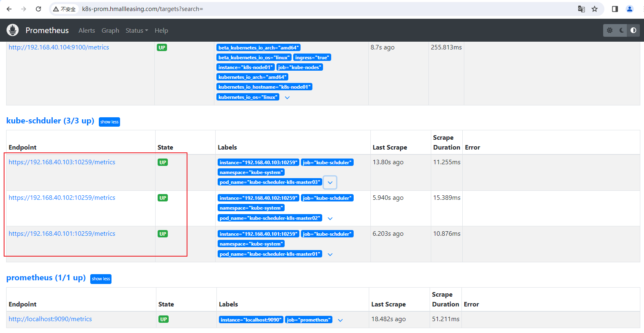Open the translate page icon
This screenshot has width=644, height=333.
(x=581, y=9)
